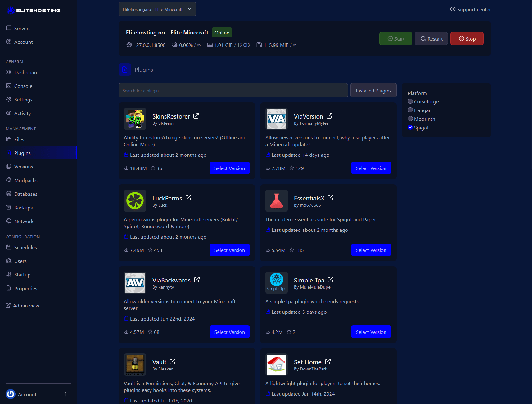Screen dimensions: 532x404
Task: Open the server selector dropdown
Action: 157,9
